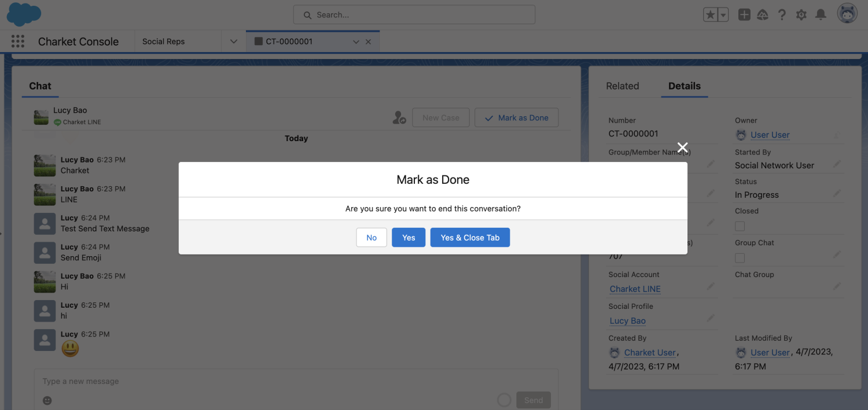This screenshot has height=410, width=868.
Task: Edit the Status field pencil
Action: 837,194
